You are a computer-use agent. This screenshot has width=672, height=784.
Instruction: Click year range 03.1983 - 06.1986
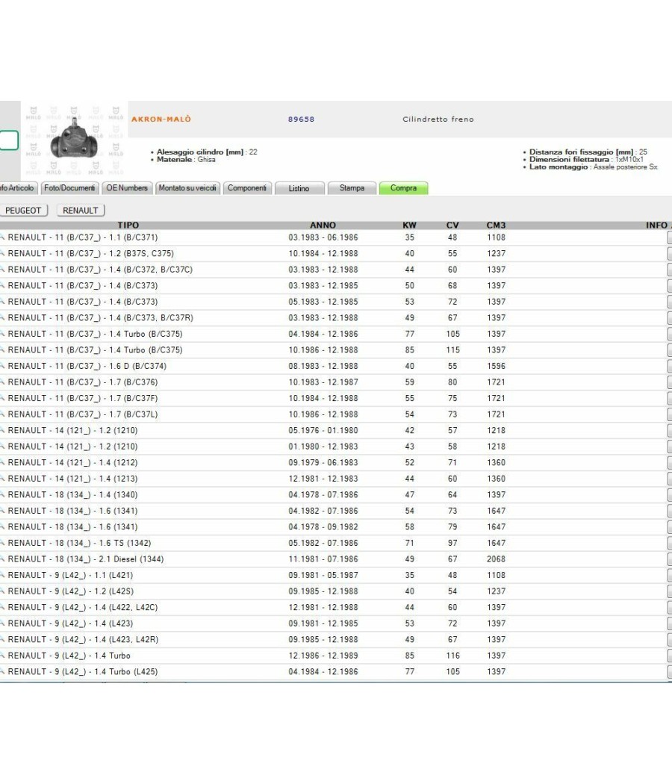coord(323,237)
